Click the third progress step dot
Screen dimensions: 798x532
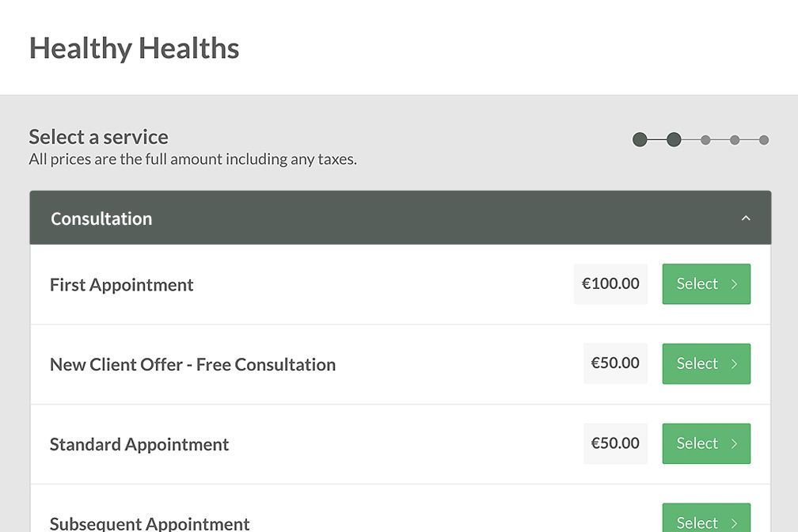point(705,140)
